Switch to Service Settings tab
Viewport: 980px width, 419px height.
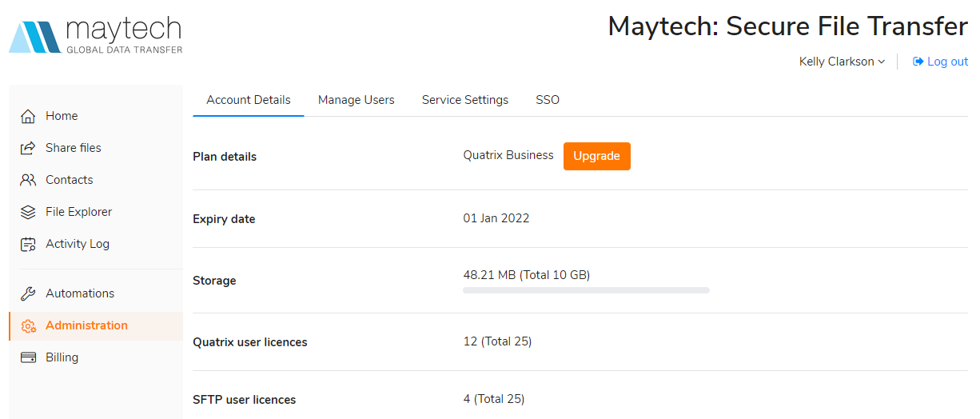point(465,100)
